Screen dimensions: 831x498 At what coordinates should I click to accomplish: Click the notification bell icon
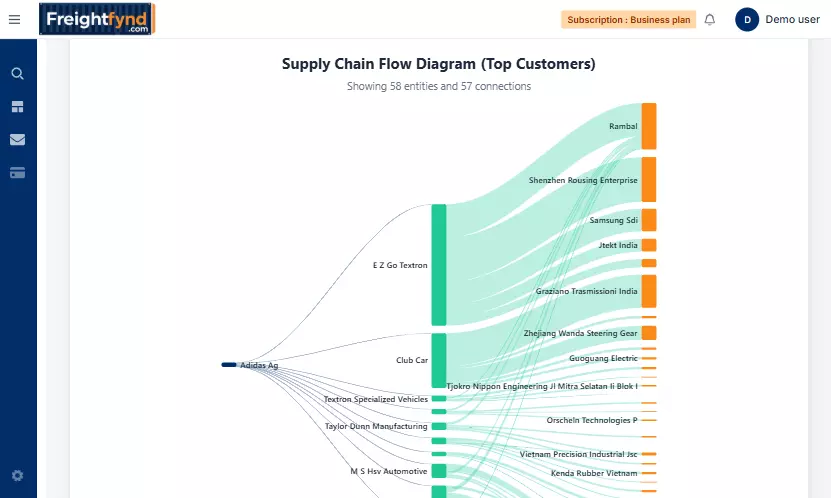[x=710, y=19]
